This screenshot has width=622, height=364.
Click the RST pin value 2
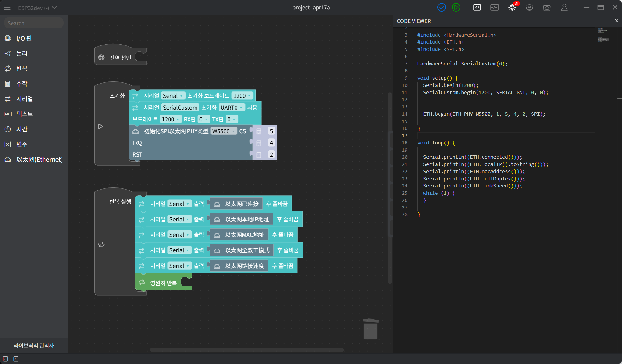click(271, 154)
